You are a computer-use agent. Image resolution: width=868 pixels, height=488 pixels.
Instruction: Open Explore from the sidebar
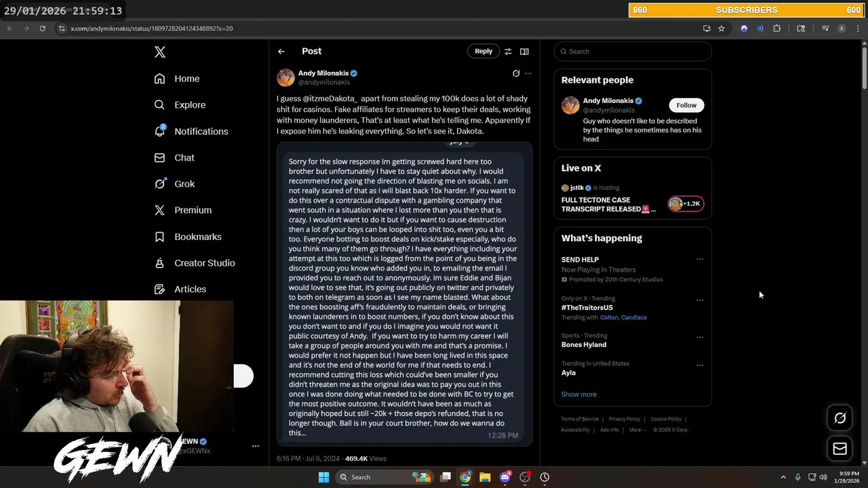tap(180, 105)
